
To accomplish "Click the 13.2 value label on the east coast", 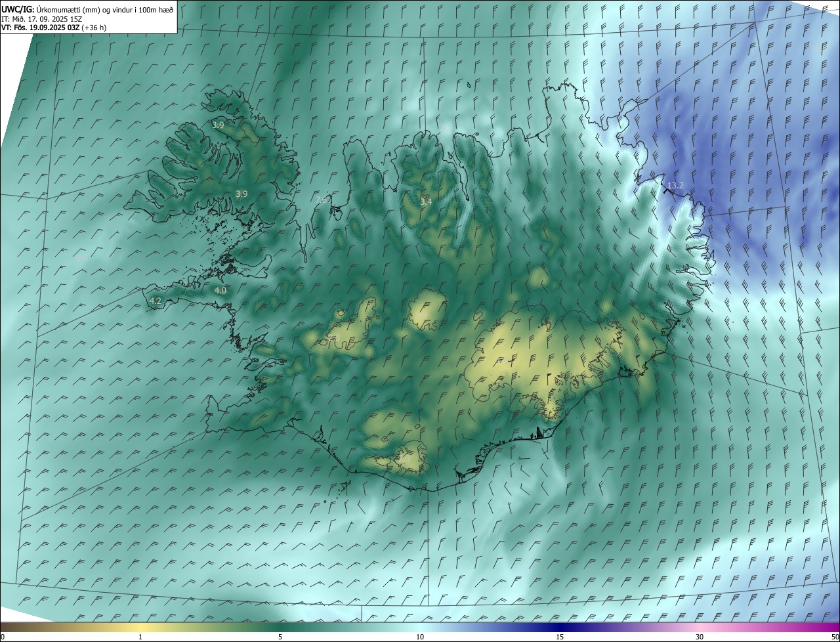I will (675, 186).
